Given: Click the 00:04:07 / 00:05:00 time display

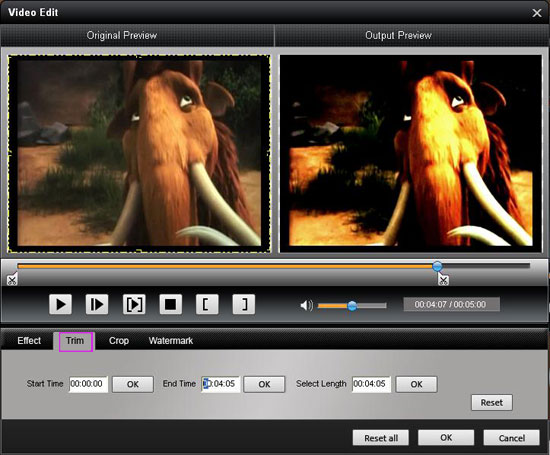Looking at the screenshot, I should click(x=451, y=304).
